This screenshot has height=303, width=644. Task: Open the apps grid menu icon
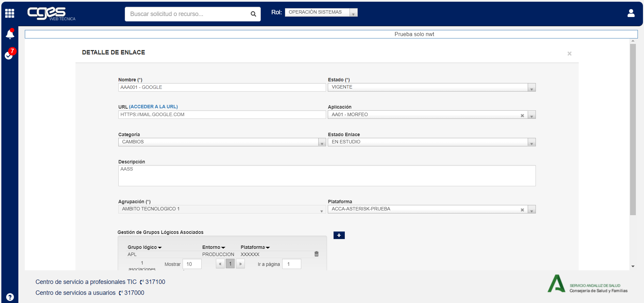(10, 13)
